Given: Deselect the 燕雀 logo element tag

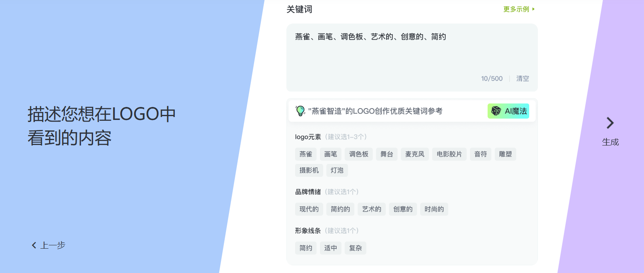Looking at the screenshot, I should (x=306, y=154).
